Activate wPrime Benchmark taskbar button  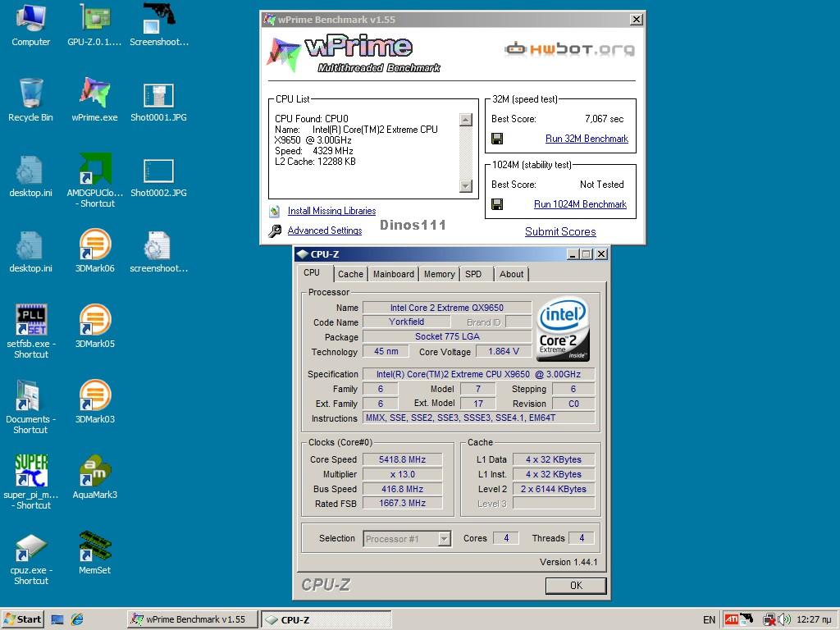tap(192, 619)
